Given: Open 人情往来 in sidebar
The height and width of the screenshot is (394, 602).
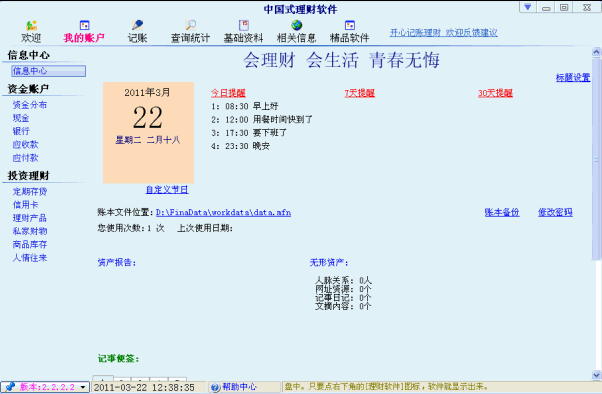Looking at the screenshot, I should tap(30, 258).
